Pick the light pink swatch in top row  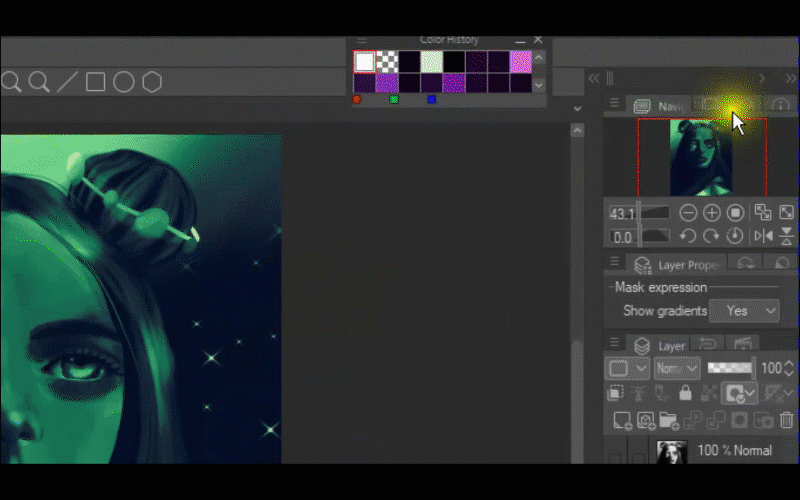point(521,62)
